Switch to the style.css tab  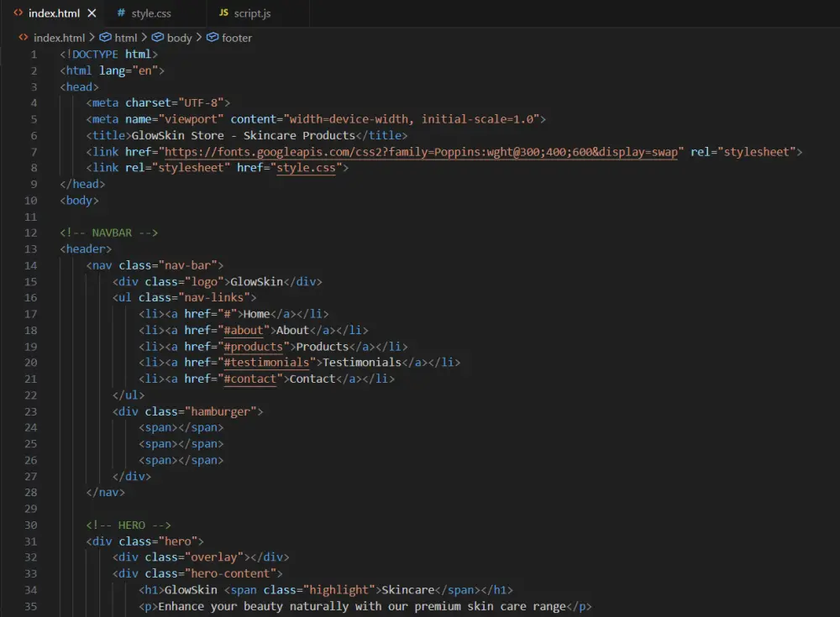click(x=151, y=13)
